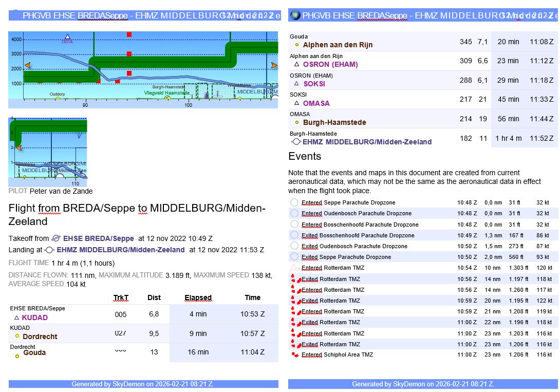Click the red icon for Exited Rotterdam TMZ at 10:59 Z
This screenshot has height=392, width=560.
(296, 301)
